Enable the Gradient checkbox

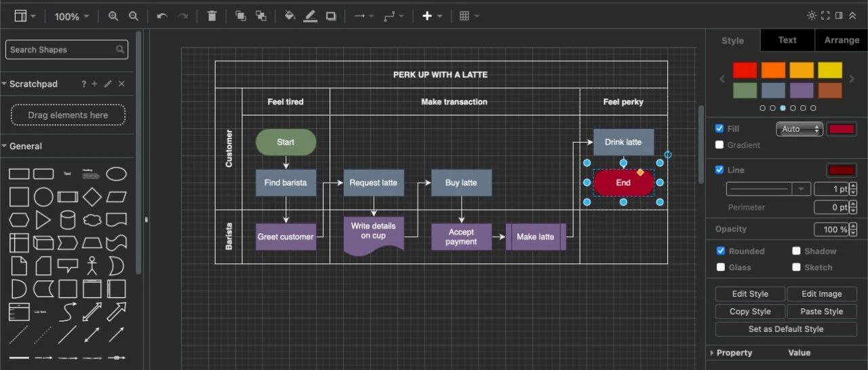[719, 145]
